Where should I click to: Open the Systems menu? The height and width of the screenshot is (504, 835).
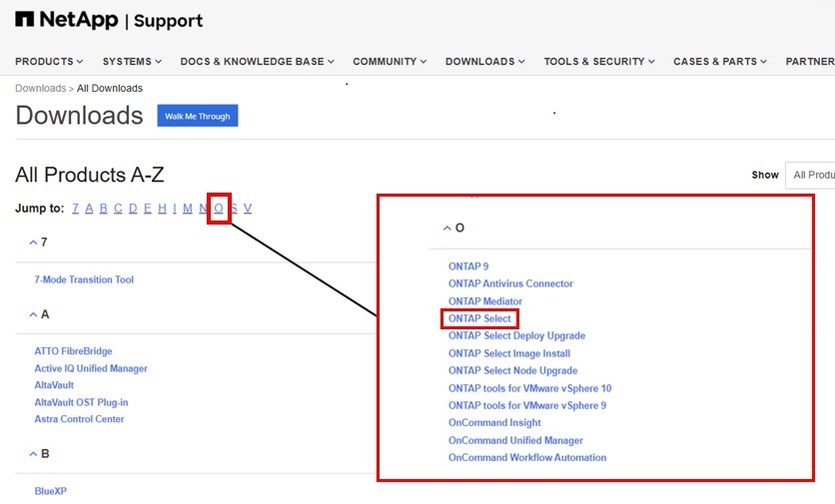pos(132,62)
